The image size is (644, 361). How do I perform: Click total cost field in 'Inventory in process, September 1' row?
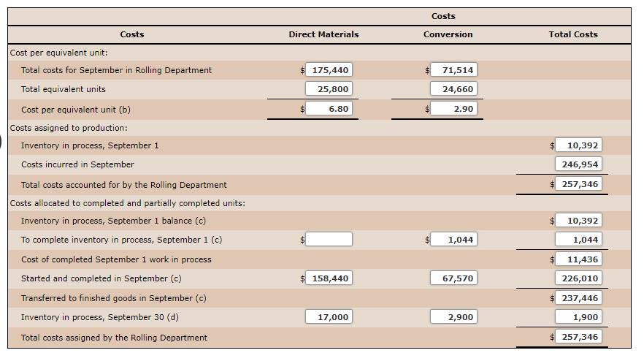[578, 145]
